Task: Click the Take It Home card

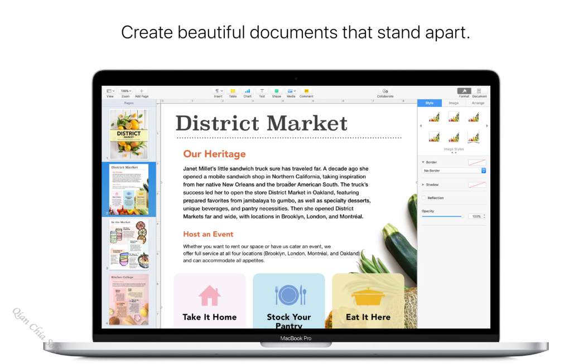Action: click(x=210, y=301)
